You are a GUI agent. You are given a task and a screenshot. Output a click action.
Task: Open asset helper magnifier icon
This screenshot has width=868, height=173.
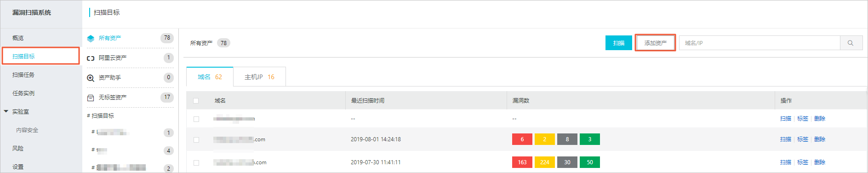(91, 78)
